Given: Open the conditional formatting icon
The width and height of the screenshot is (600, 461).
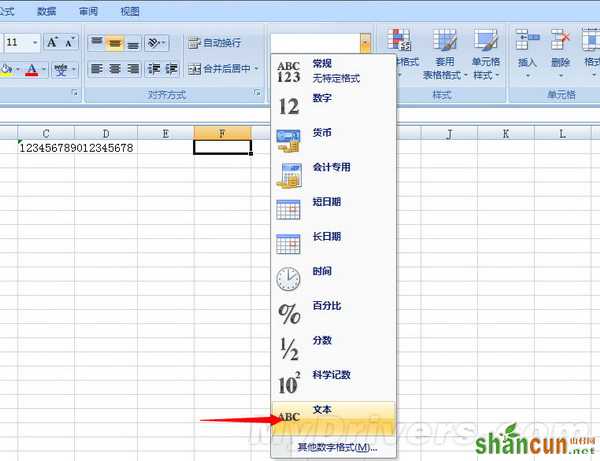Looking at the screenshot, I should tap(400, 40).
